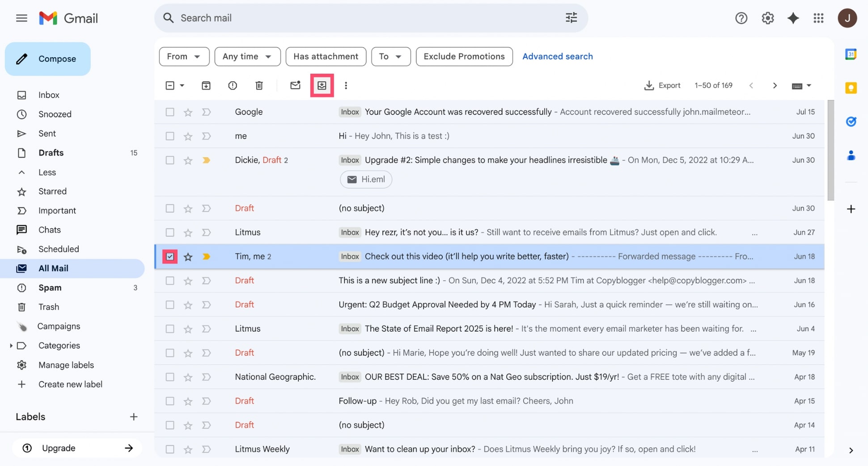The image size is (868, 466).
Task: Open the Advanced search link
Action: [557, 56]
